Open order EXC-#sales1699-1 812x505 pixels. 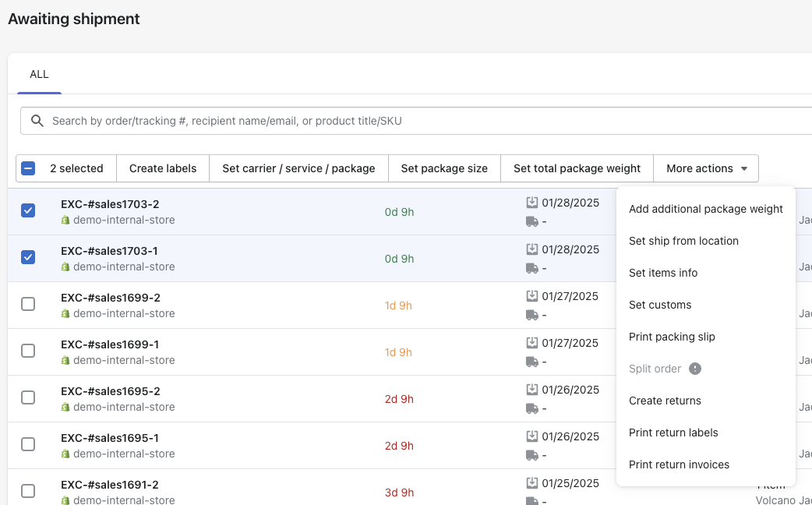110,344
